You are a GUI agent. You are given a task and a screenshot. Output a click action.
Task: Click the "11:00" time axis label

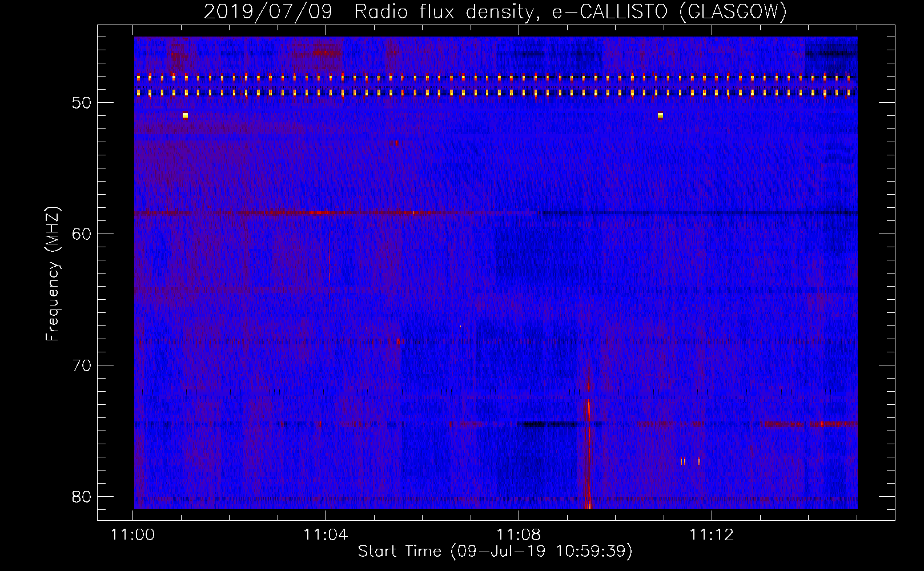pos(132,535)
